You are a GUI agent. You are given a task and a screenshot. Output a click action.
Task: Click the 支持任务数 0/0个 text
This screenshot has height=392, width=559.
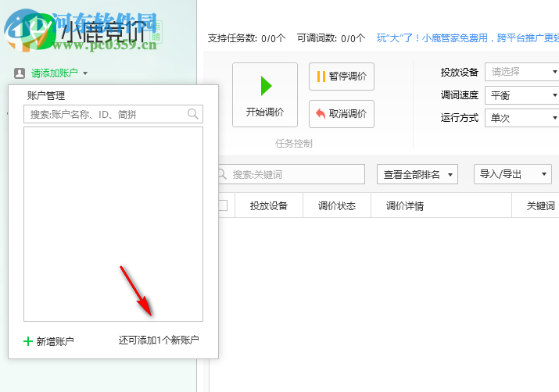click(x=247, y=38)
